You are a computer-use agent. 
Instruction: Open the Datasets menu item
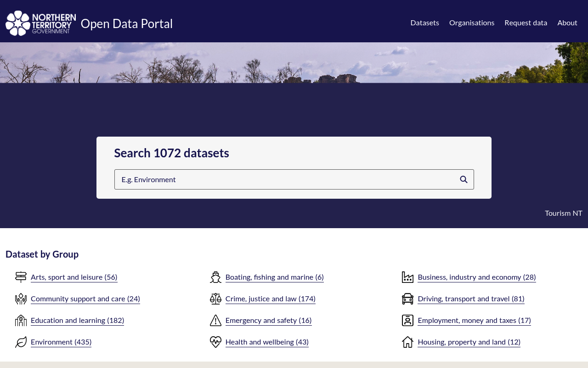[x=424, y=23]
